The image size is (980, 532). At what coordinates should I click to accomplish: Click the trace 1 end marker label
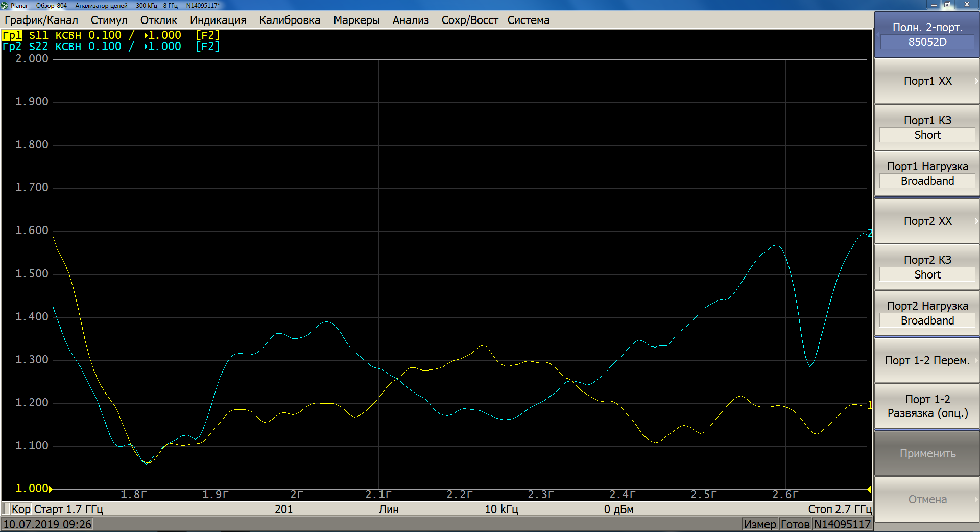870,405
